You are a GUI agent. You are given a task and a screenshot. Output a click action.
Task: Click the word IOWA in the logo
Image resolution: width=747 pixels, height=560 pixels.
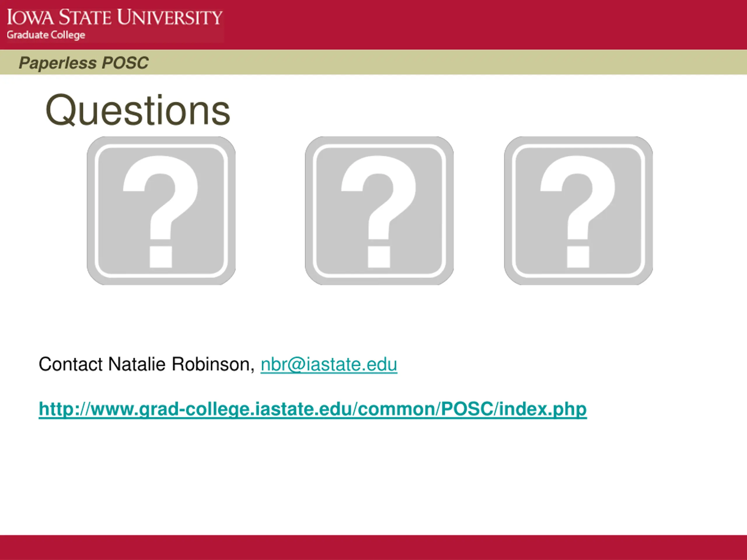click(30, 17)
